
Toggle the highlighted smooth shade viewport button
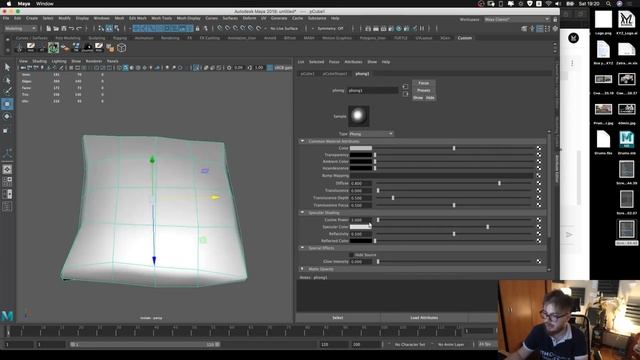(x=126, y=68)
